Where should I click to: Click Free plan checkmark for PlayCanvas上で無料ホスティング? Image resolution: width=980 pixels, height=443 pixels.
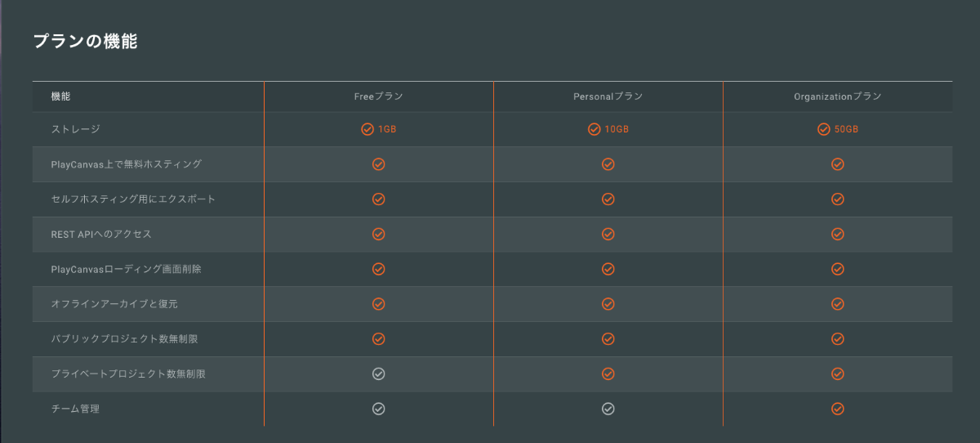pyautogui.click(x=378, y=164)
